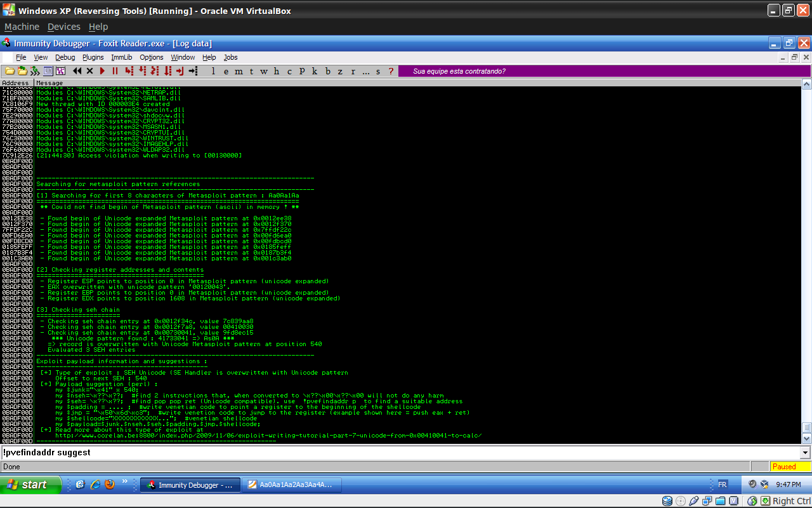812x508 pixels.
Task: Show References via 'r' button
Action: (353, 71)
